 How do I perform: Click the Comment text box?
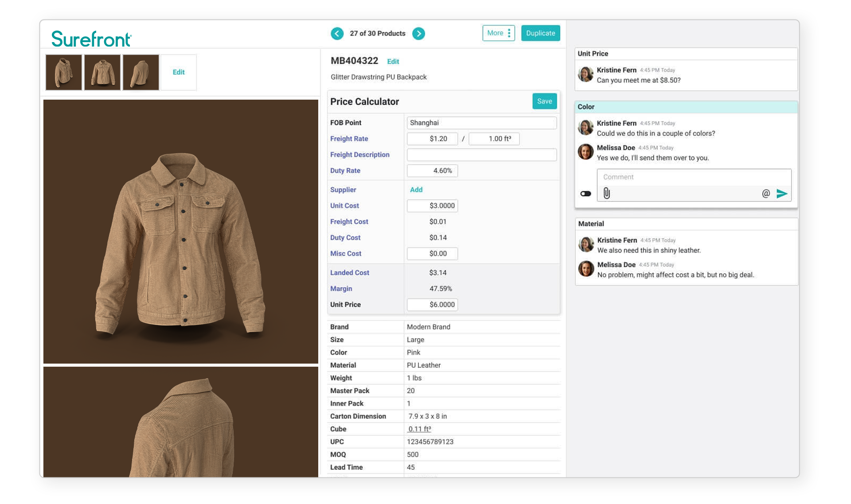pos(694,177)
